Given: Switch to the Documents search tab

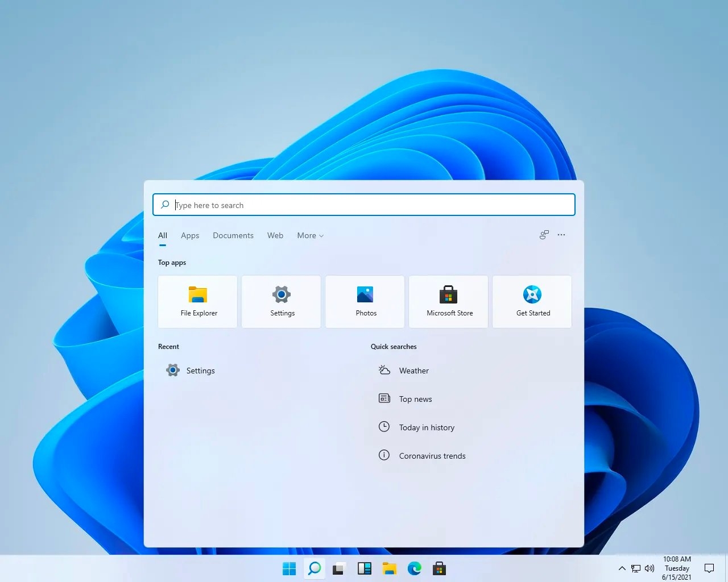Looking at the screenshot, I should (x=233, y=235).
